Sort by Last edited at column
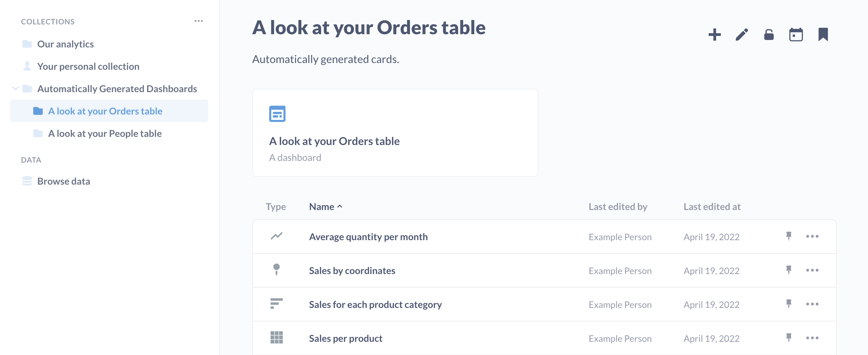 coord(712,207)
